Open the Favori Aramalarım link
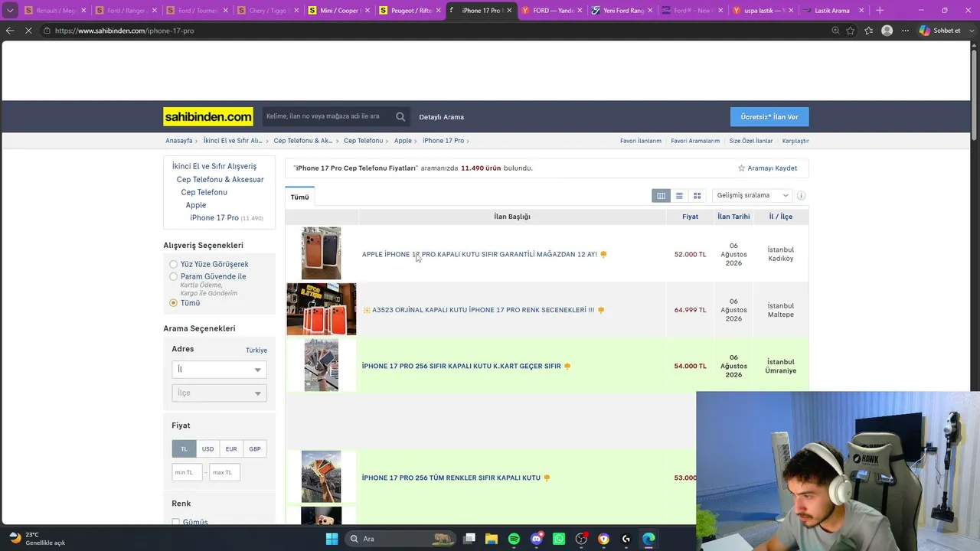The width and height of the screenshot is (980, 551). (x=695, y=141)
